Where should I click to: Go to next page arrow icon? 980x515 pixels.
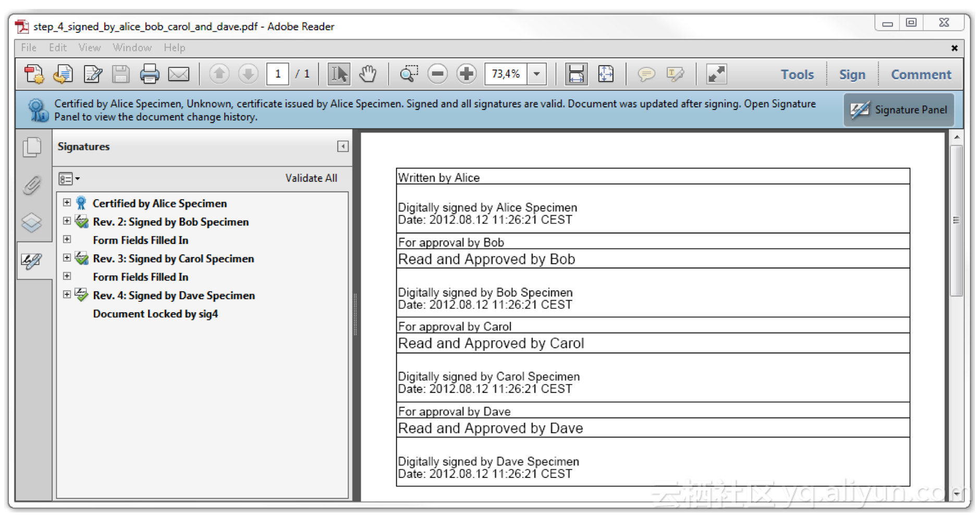248,74
